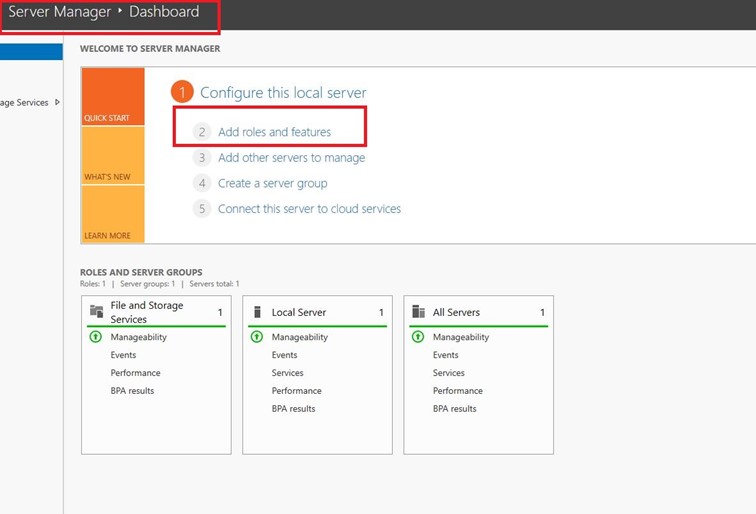Click All Servers Manageability green arrow icon
Image resolution: width=756 pixels, height=514 pixels.
pyautogui.click(x=418, y=337)
